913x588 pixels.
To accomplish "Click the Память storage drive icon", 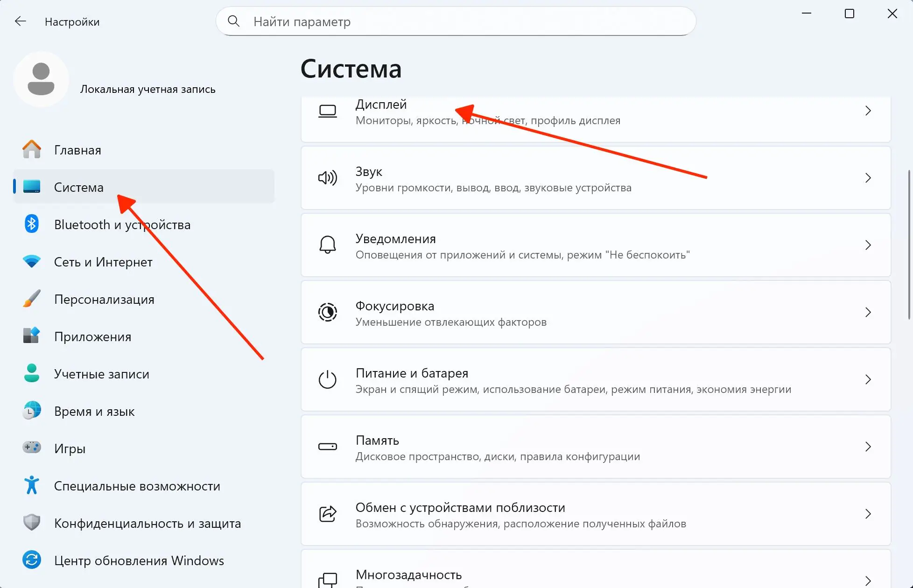I will point(328,447).
